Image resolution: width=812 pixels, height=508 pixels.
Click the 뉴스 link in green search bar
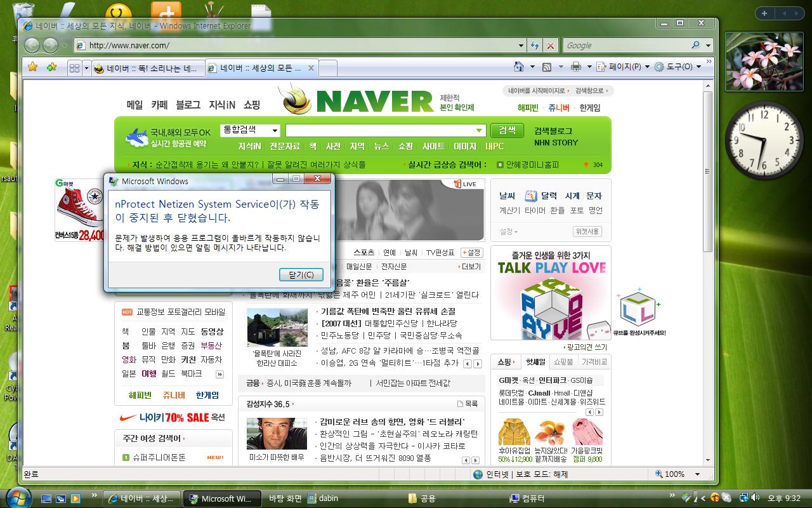[x=381, y=147]
